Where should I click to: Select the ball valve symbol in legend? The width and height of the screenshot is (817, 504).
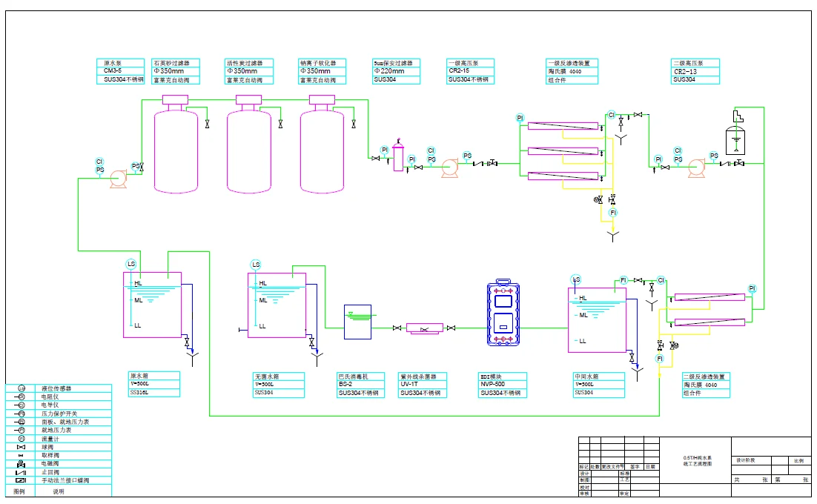coord(21,447)
